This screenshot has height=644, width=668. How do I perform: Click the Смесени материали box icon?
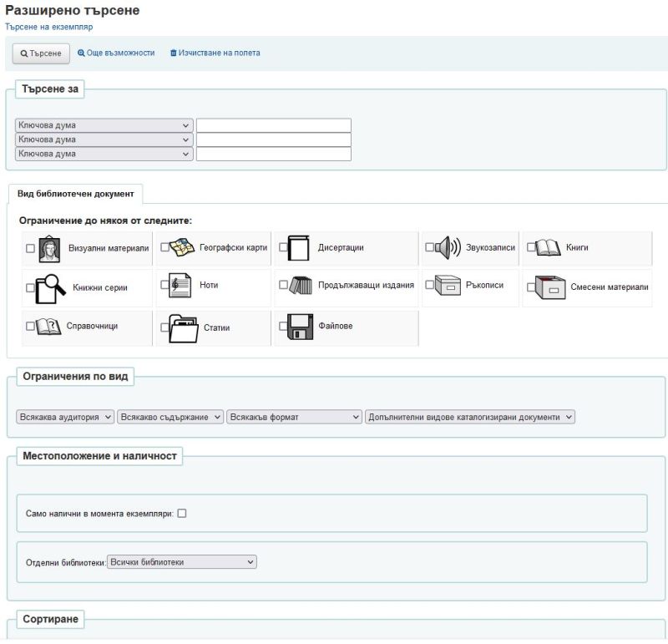550,287
